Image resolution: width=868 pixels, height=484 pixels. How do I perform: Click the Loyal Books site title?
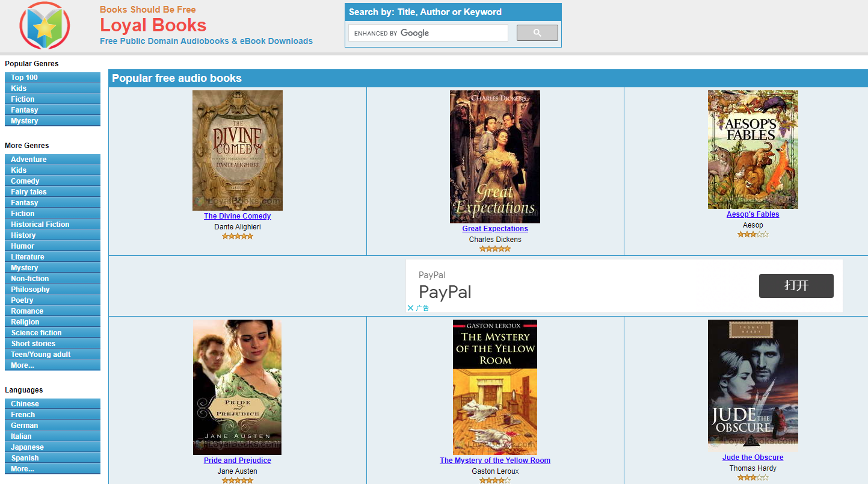tap(153, 25)
